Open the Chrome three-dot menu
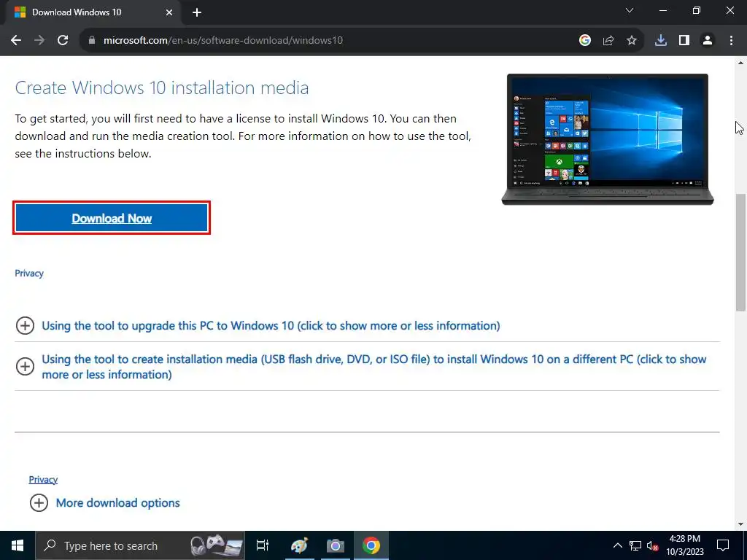 tap(731, 41)
